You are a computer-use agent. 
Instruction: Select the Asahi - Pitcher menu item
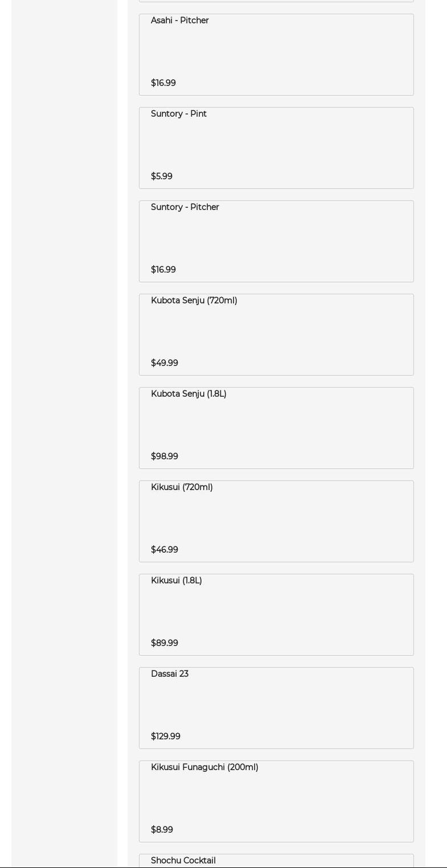pos(276,54)
